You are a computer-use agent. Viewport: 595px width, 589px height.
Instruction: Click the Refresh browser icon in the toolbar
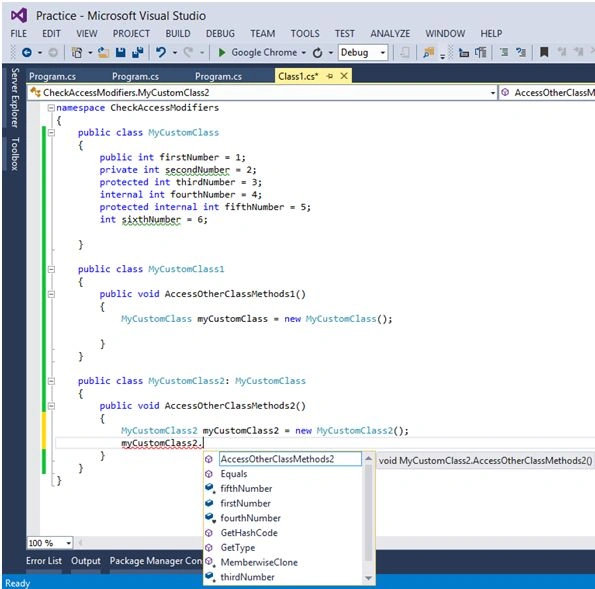click(318, 53)
